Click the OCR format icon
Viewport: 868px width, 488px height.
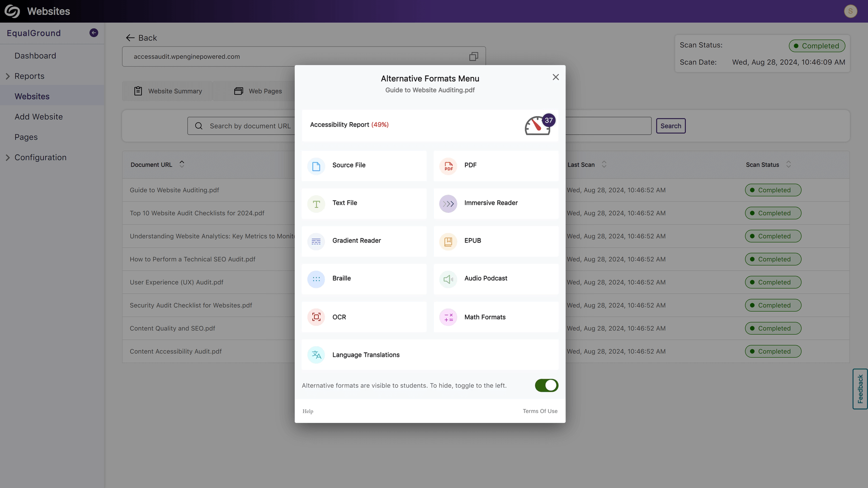(316, 316)
